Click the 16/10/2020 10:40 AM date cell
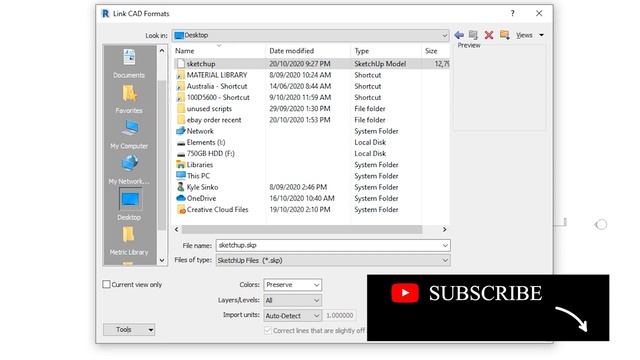This screenshot has height=360, width=640. pos(302,198)
